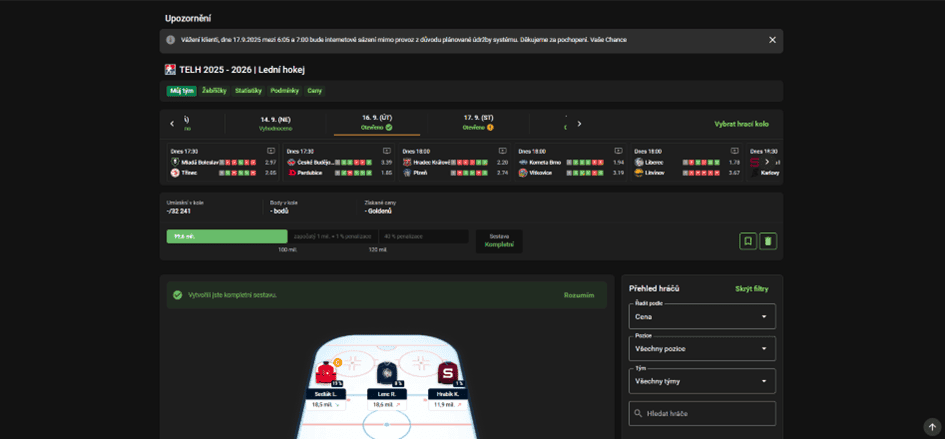Screen dimensions: 945x439
Task: Click the Sestava Kompletní status box
Action: pos(499,241)
